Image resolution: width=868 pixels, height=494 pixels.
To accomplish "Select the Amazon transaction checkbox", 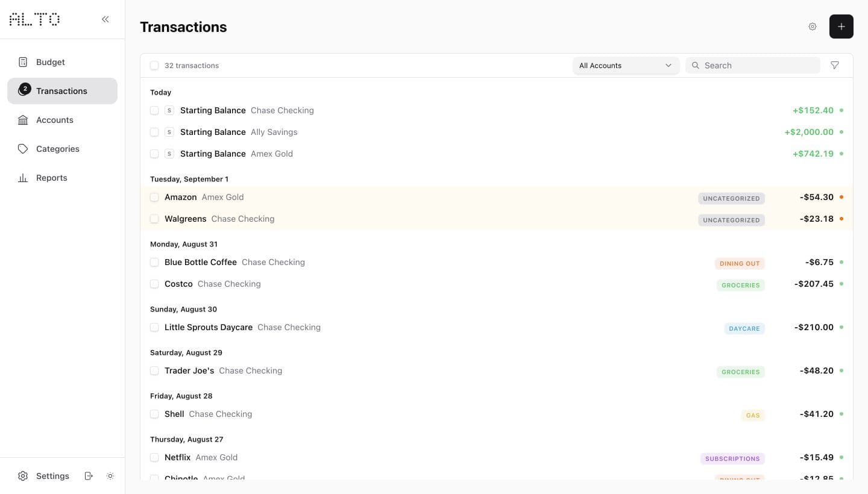I will click(154, 197).
